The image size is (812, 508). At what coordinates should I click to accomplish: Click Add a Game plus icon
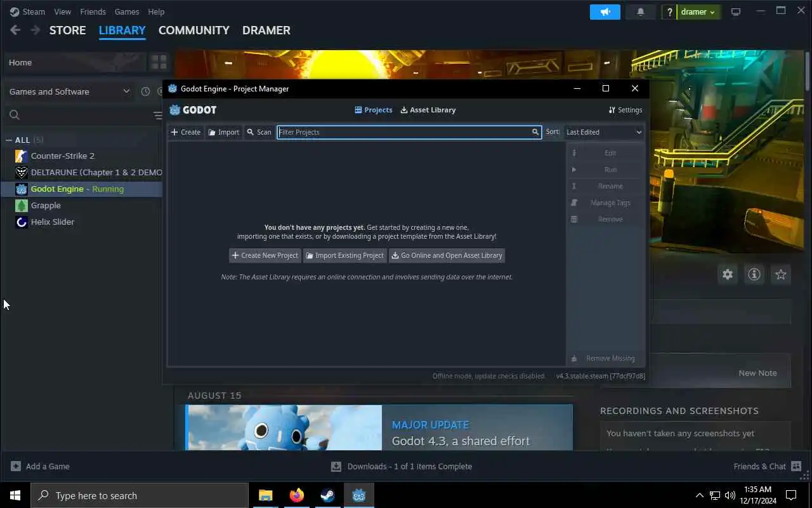click(x=16, y=466)
